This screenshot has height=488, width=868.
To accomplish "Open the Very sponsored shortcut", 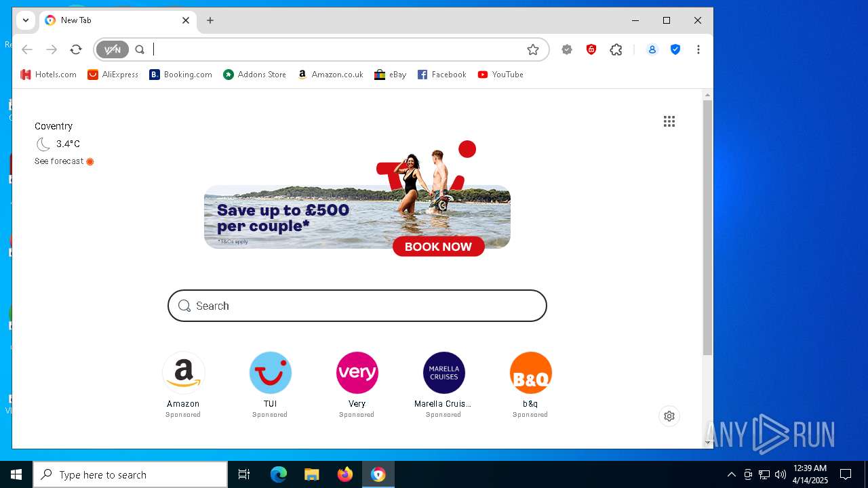I will [x=357, y=384].
